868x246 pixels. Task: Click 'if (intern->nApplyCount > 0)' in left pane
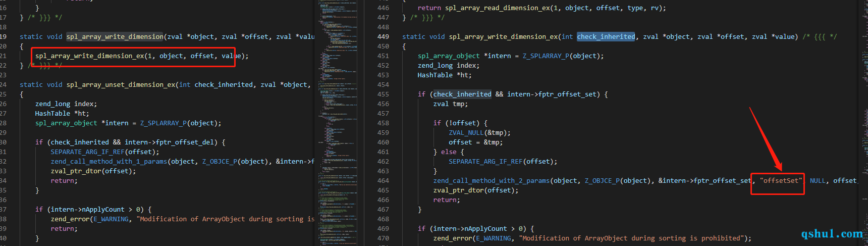90,210
